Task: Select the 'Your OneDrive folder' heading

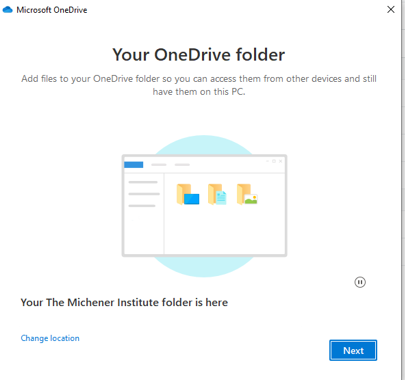Action: pos(199,55)
